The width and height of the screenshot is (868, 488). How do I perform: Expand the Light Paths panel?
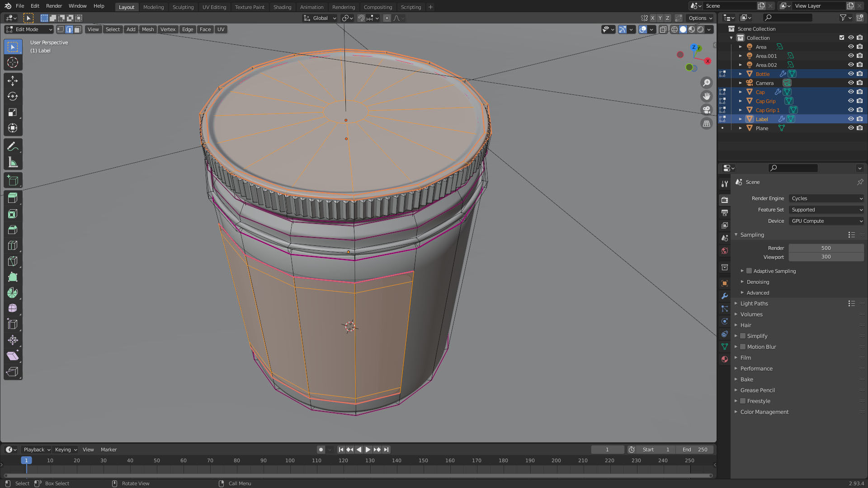coord(754,304)
